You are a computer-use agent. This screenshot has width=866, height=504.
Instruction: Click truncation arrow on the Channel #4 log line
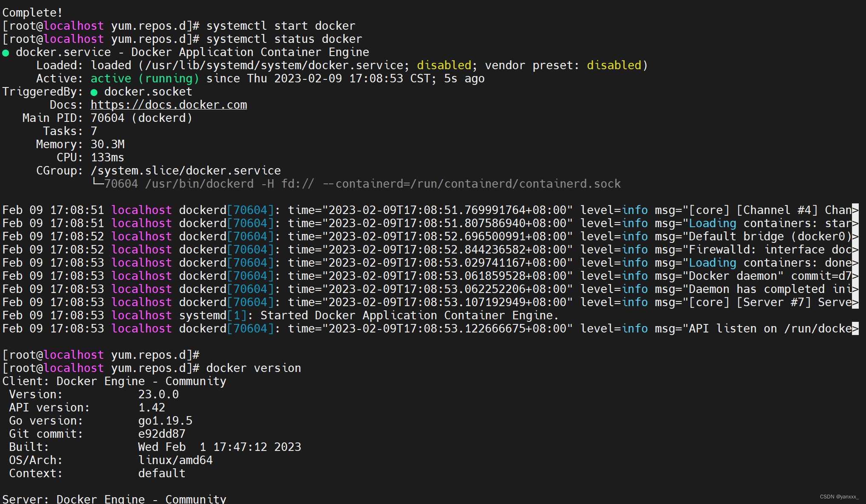855,210
